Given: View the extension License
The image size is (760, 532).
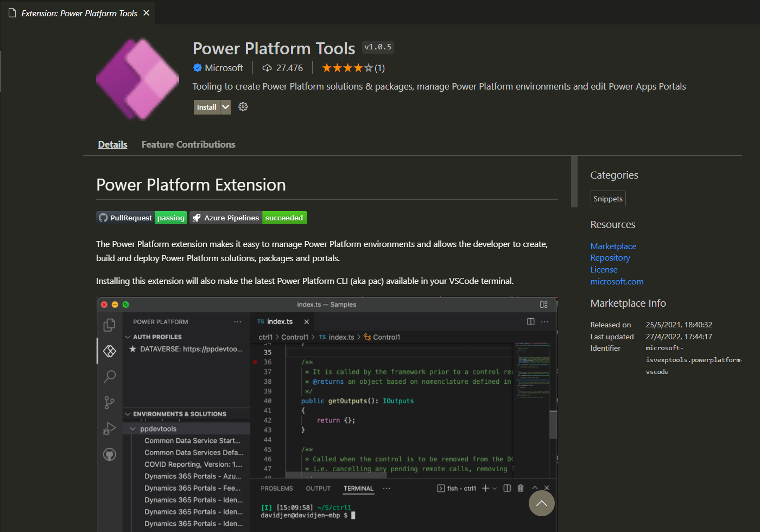Looking at the screenshot, I should click(603, 269).
